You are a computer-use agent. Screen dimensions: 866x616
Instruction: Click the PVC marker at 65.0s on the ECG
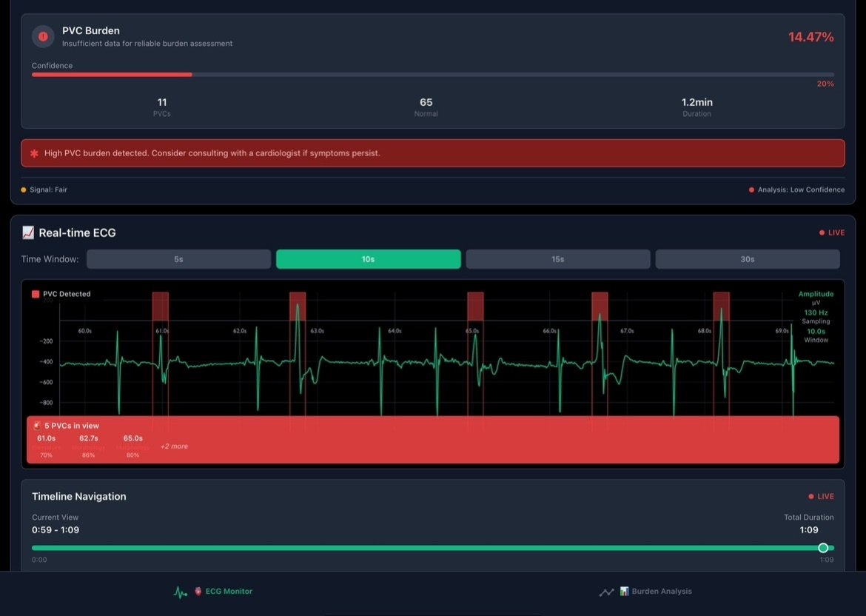coord(475,307)
